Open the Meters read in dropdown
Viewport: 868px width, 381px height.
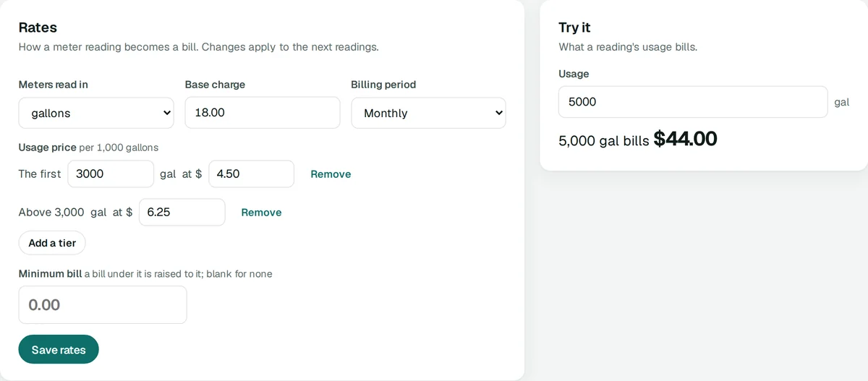point(96,113)
